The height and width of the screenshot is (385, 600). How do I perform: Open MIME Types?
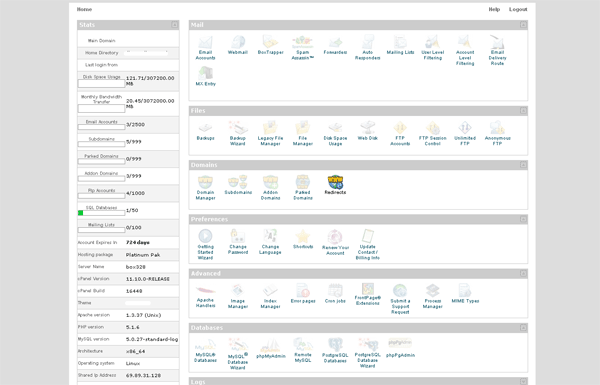click(x=465, y=294)
